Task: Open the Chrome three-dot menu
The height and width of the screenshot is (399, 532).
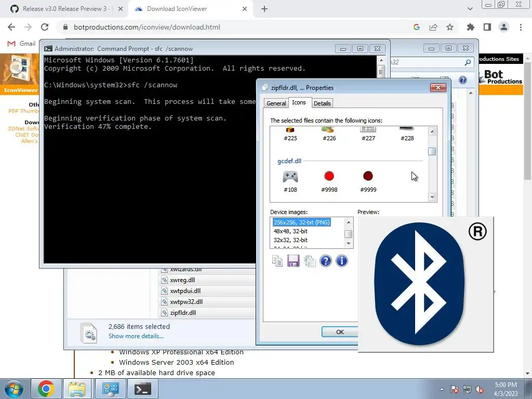Action: (521, 27)
